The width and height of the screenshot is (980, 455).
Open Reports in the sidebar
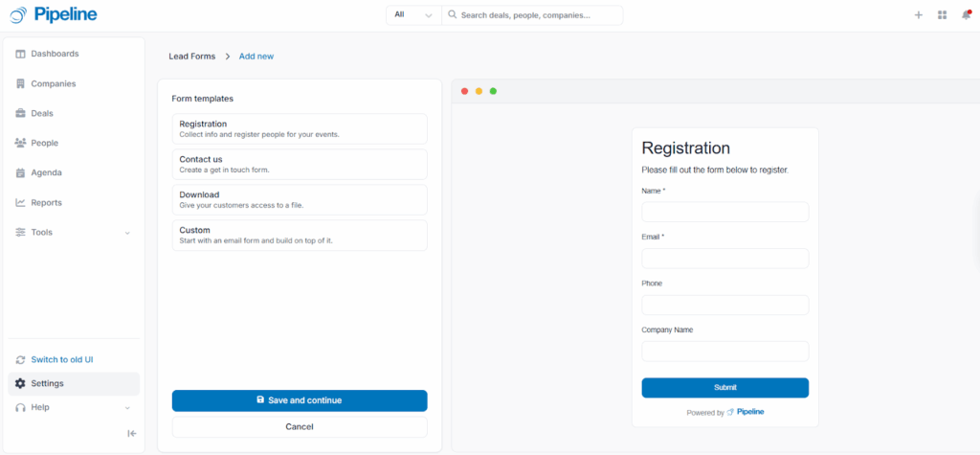[46, 202]
